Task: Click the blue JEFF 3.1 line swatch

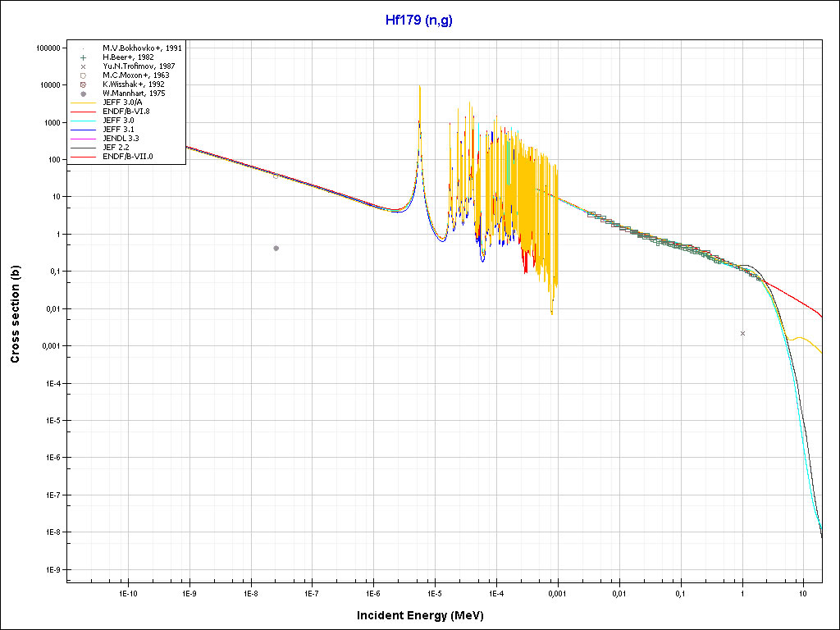Action: pos(84,130)
